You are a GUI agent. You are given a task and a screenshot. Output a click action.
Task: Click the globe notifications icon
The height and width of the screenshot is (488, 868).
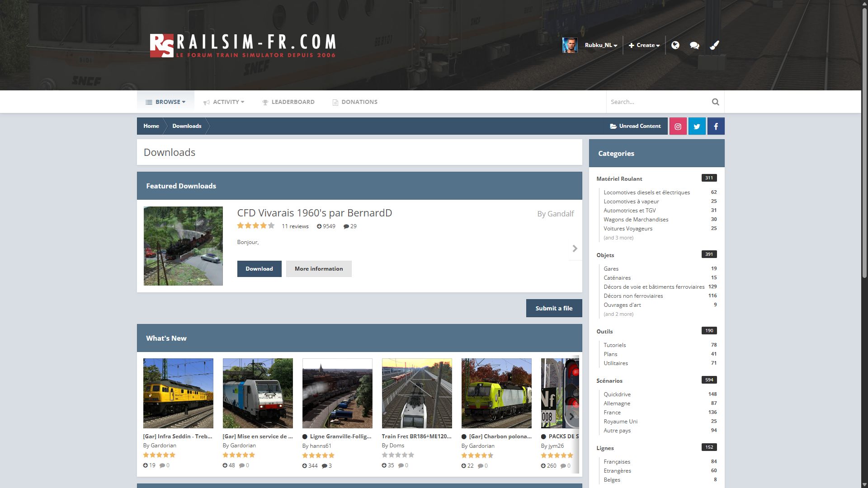[x=675, y=45]
